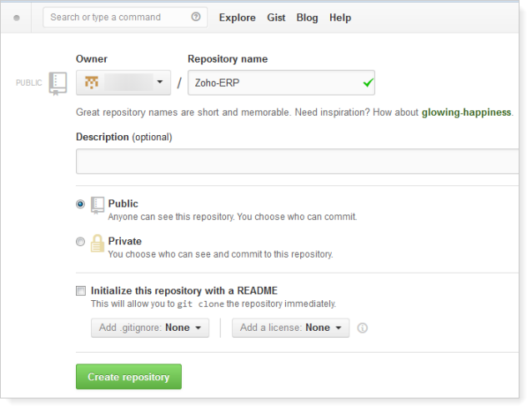Enable Initialize this repository with a README
The width and height of the screenshot is (532, 411).
tap(81, 291)
